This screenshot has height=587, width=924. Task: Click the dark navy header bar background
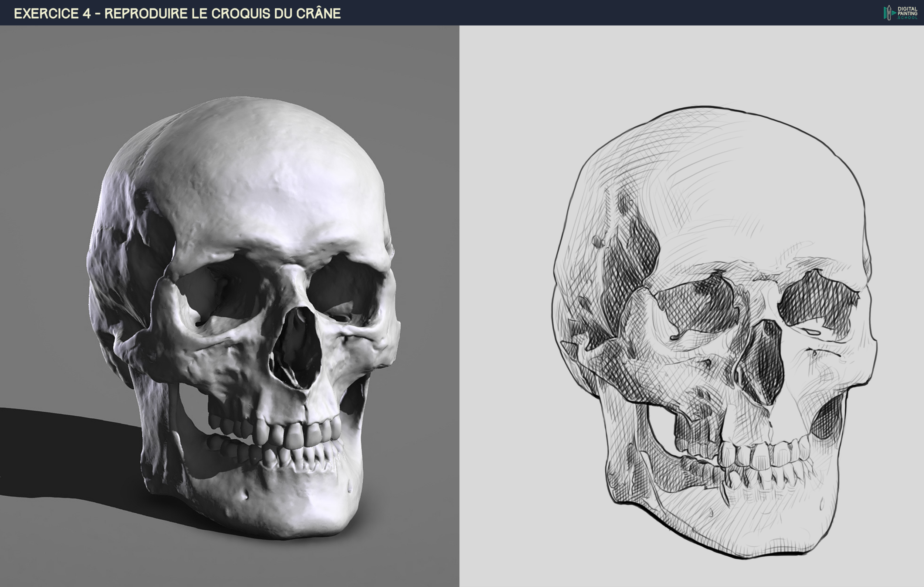coord(575,13)
